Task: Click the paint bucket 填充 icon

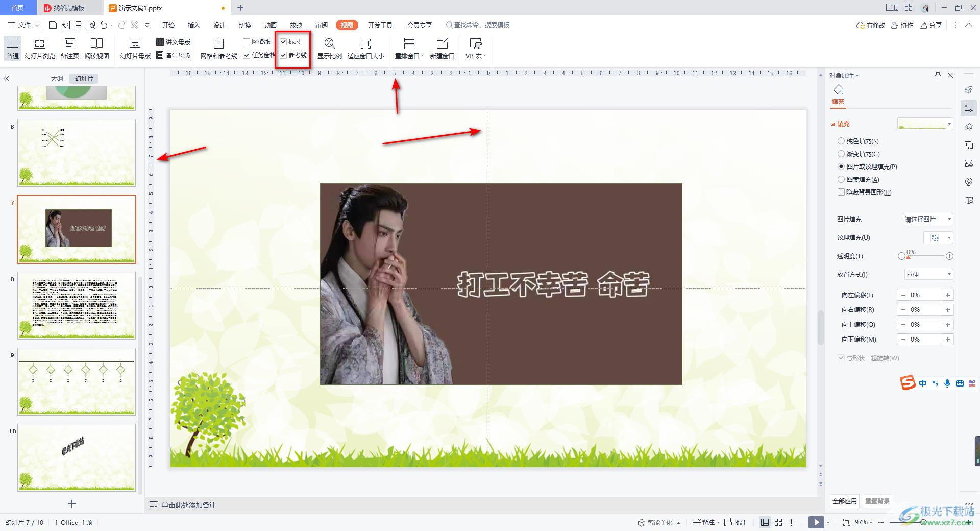Action: point(838,90)
